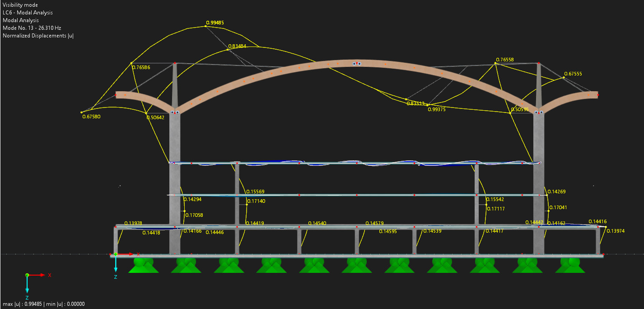Click the cyan Z axis arrow in the corner gizmo
The height and width of the screenshot is (309, 644).
(x=27, y=285)
